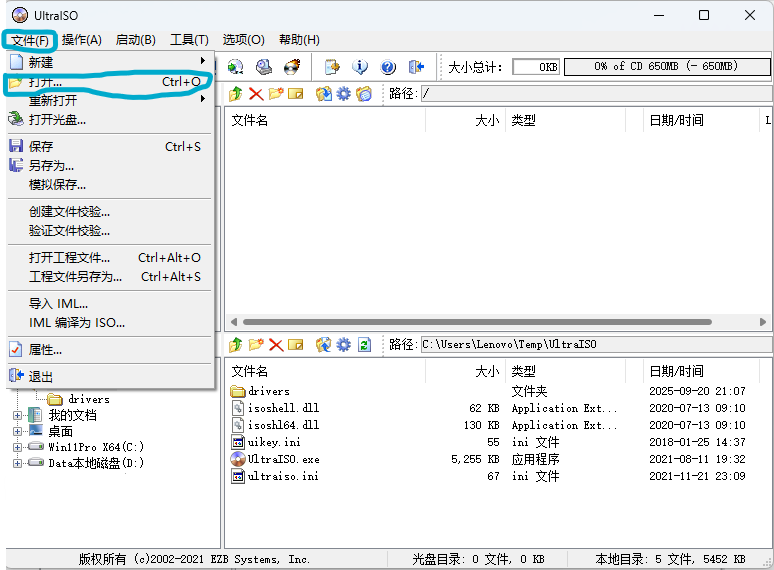Open the 选项(O) menu
The height and width of the screenshot is (570, 774).
[x=243, y=39]
